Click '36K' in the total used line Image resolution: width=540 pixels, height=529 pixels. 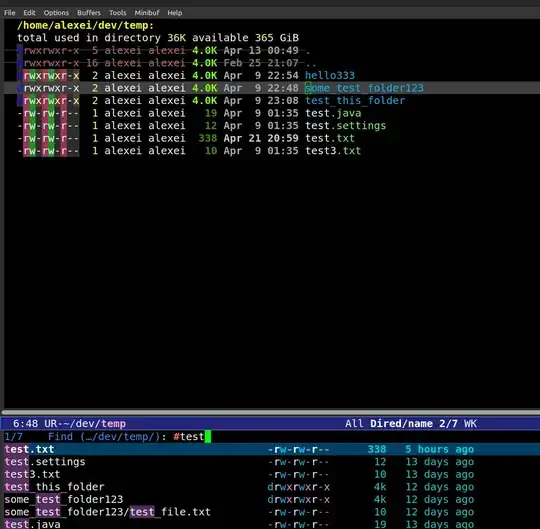pyautogui.click(x=176, y=38)
